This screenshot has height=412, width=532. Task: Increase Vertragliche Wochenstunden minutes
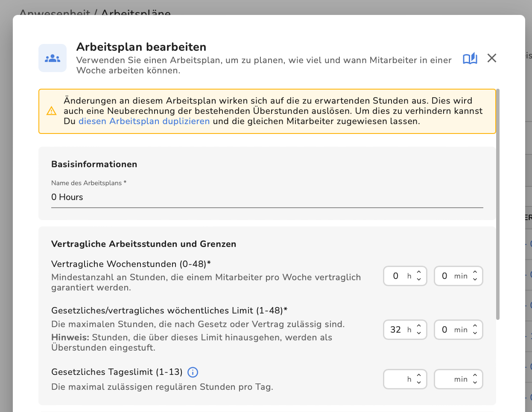[x=475, y=272]
